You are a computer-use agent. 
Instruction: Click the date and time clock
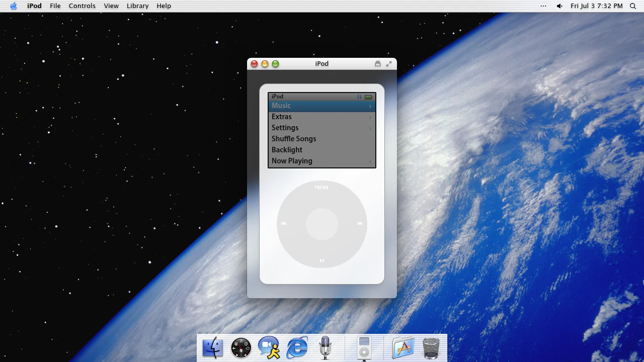[597, 6]
